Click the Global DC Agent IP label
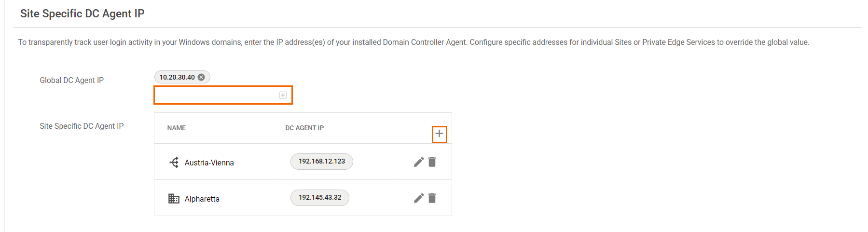The width and height of the screenshot is (868, 232). pos(71,81)
